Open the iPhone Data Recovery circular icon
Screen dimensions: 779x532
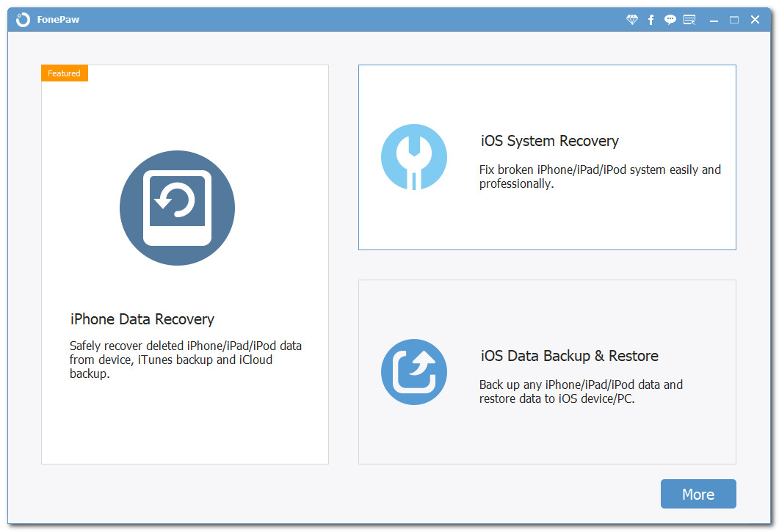[178, 208]
